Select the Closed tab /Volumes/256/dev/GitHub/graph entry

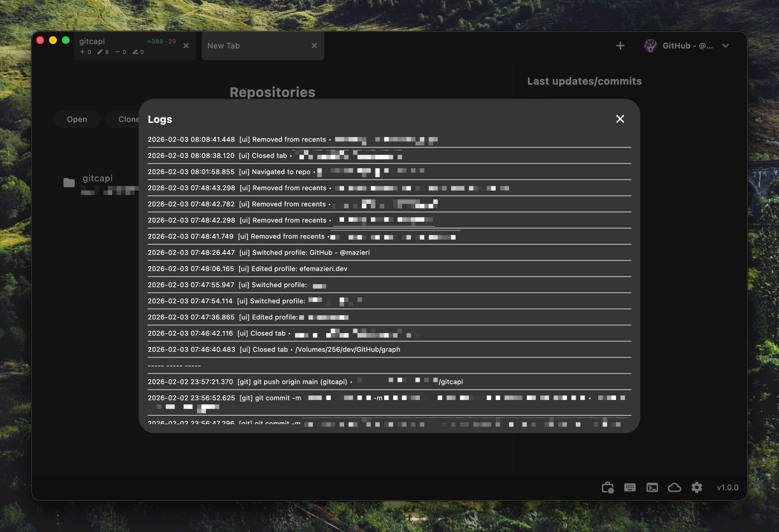[x=274, y=349]
